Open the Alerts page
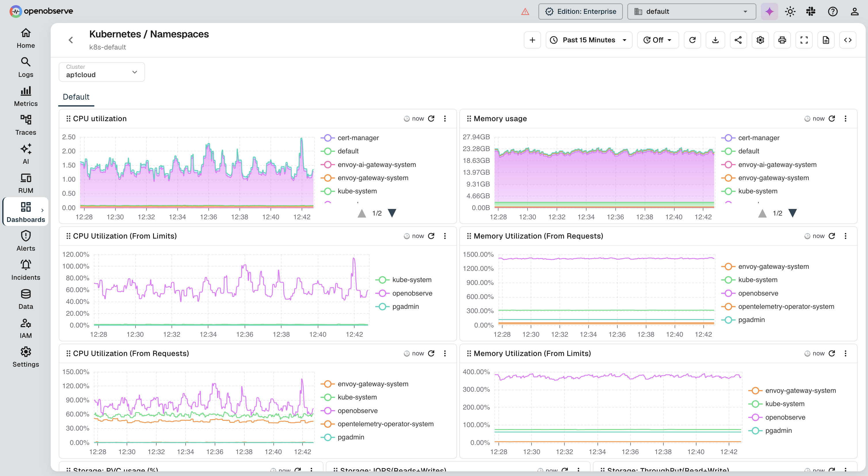 26,241
